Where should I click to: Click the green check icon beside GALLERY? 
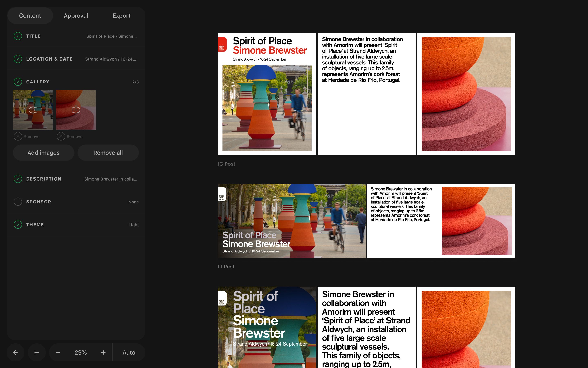[18, 82]
